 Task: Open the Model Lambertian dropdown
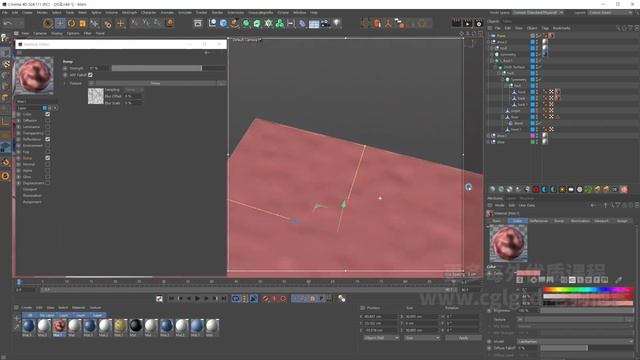[x=575, y=341]
